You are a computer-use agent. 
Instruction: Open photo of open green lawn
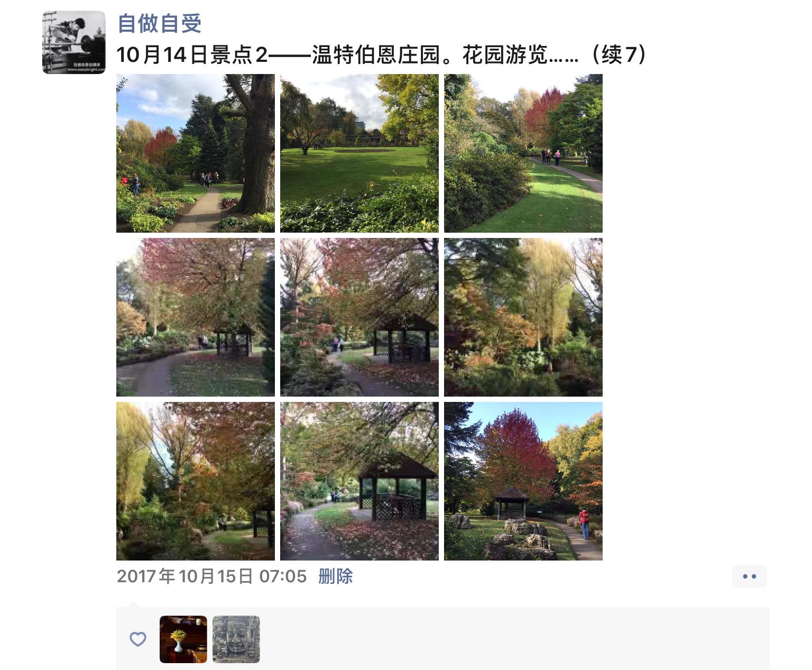point(359,153)
